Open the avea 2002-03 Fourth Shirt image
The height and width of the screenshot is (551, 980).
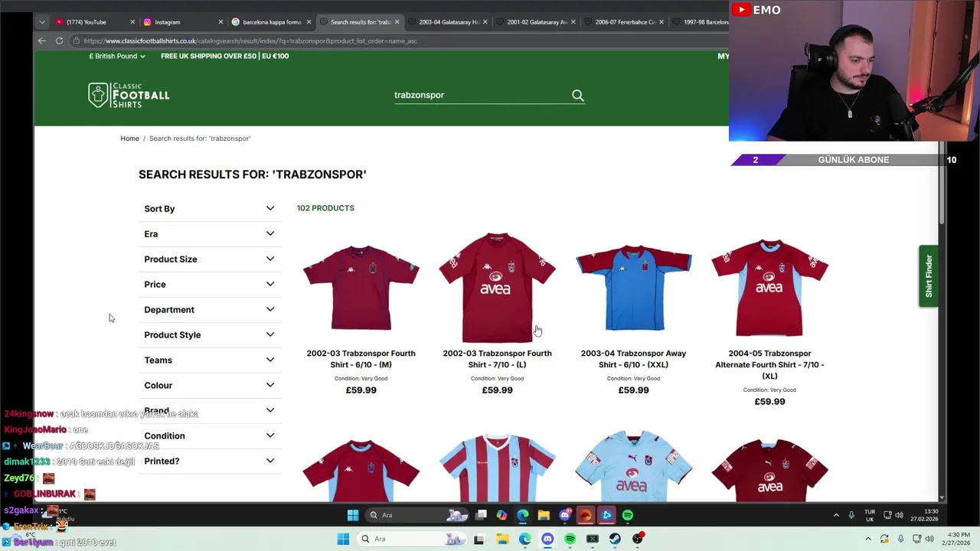click(x=497, y=288)
